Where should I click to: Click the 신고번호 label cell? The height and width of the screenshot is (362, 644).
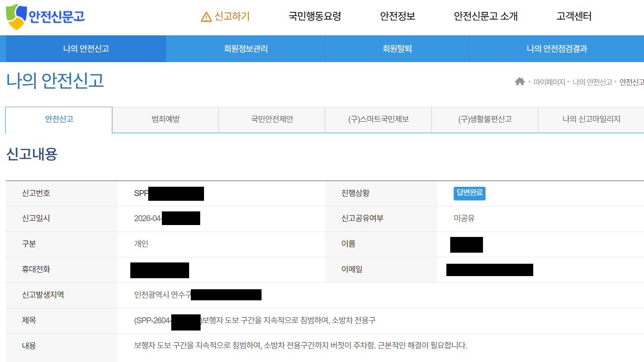[62, 194]
